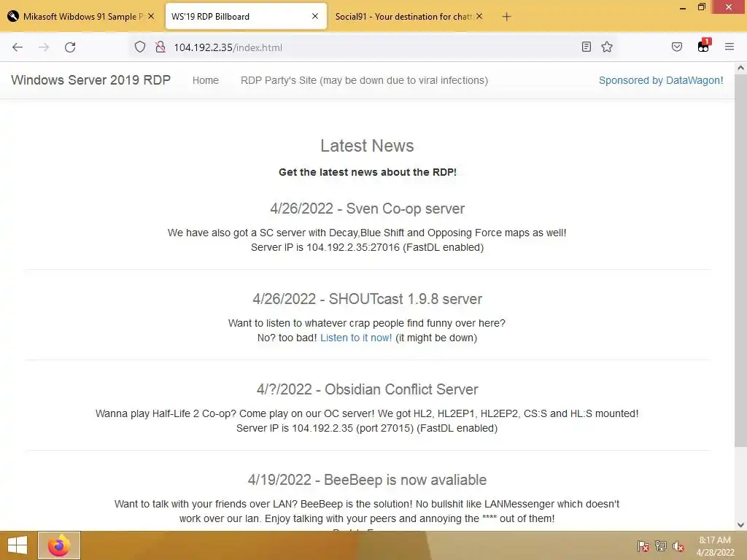The image size is (747, 560).
Task: Click the text 'Server IP is 104.192.2.35:27016'
Action: point(325,248)
